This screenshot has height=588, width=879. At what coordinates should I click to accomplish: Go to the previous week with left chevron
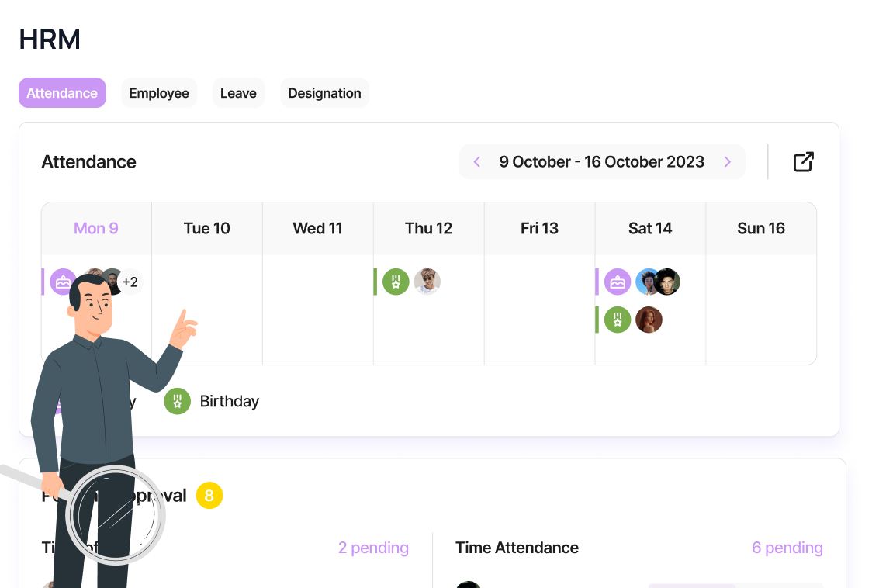[x=477, y=162]
